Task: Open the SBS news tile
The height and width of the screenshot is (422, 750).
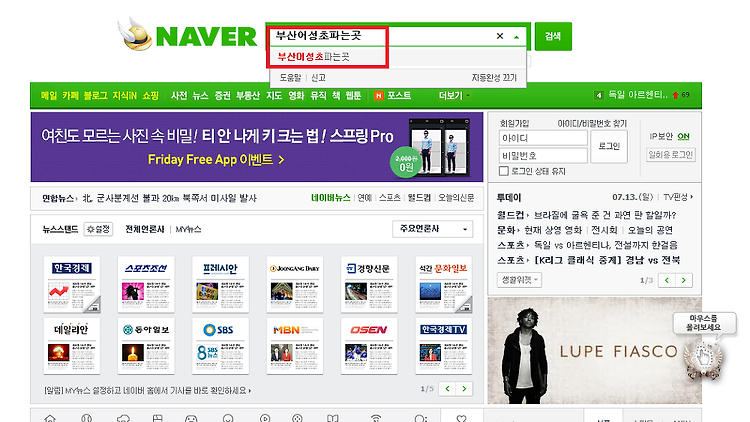Action: pyautogui.click(x=220, y=346)
